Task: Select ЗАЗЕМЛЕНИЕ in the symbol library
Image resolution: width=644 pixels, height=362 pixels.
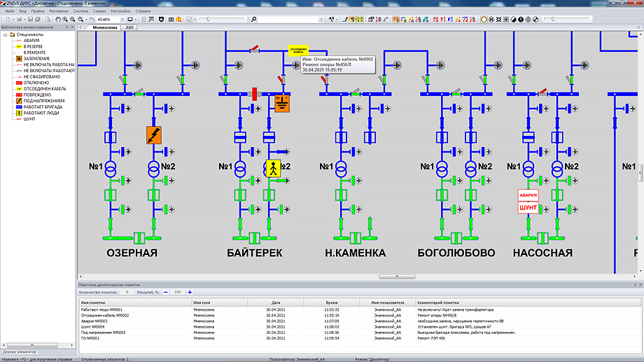Action: tap(36, 58)
